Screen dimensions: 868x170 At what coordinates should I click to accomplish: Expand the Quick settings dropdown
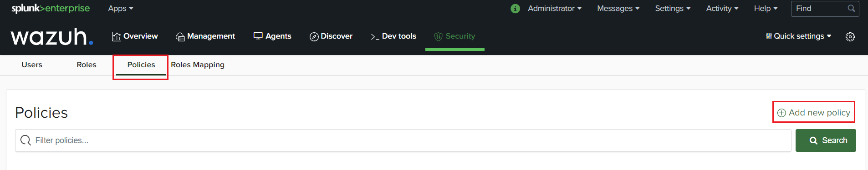pyautogui.click(x=798, y=36)
